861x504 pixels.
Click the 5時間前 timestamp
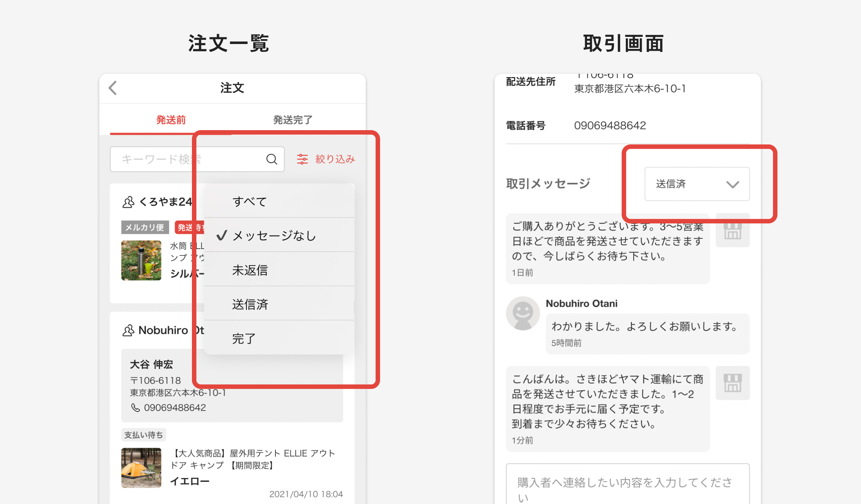point(566,343)
